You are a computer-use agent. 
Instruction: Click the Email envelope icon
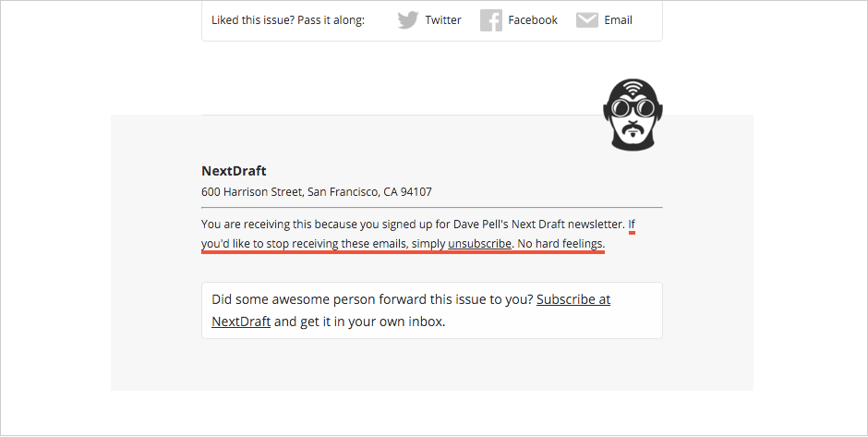(586, 20)
